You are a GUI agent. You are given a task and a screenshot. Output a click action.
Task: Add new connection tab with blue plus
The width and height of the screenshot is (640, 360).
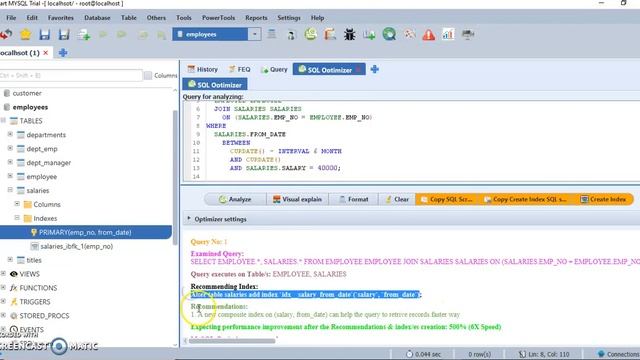tap(63, 53)
